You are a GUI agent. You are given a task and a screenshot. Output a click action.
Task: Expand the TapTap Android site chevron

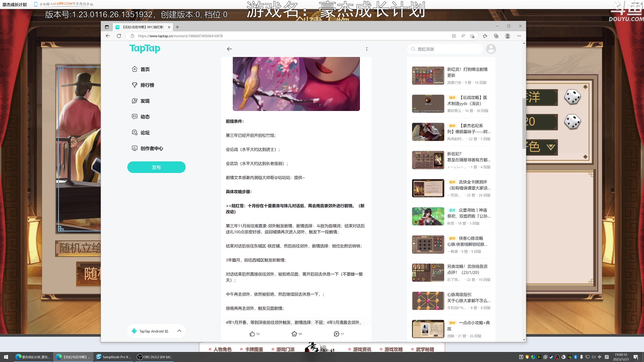click(179, 331)
